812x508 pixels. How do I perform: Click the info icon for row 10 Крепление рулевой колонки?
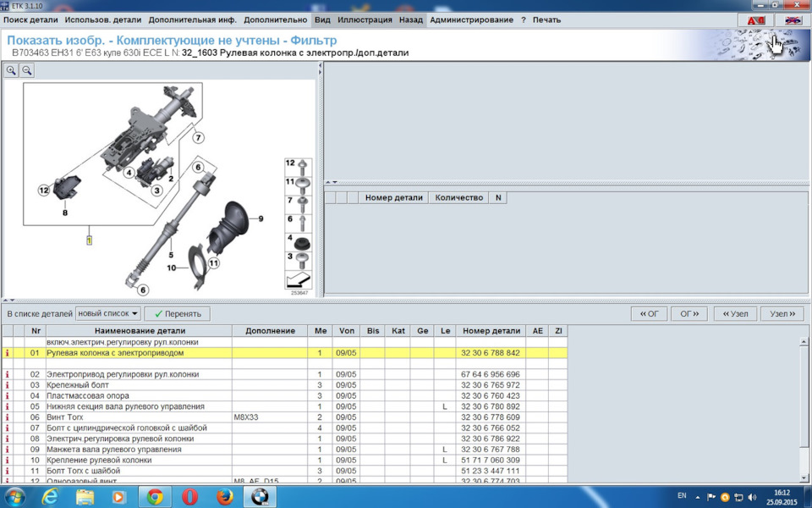[x=8, y=461]
